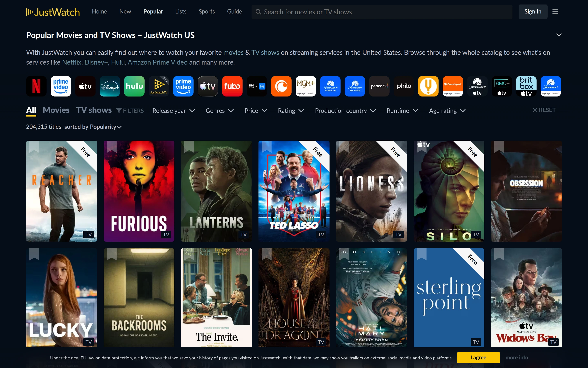Follow the TV shows text link

click(265, 53)
